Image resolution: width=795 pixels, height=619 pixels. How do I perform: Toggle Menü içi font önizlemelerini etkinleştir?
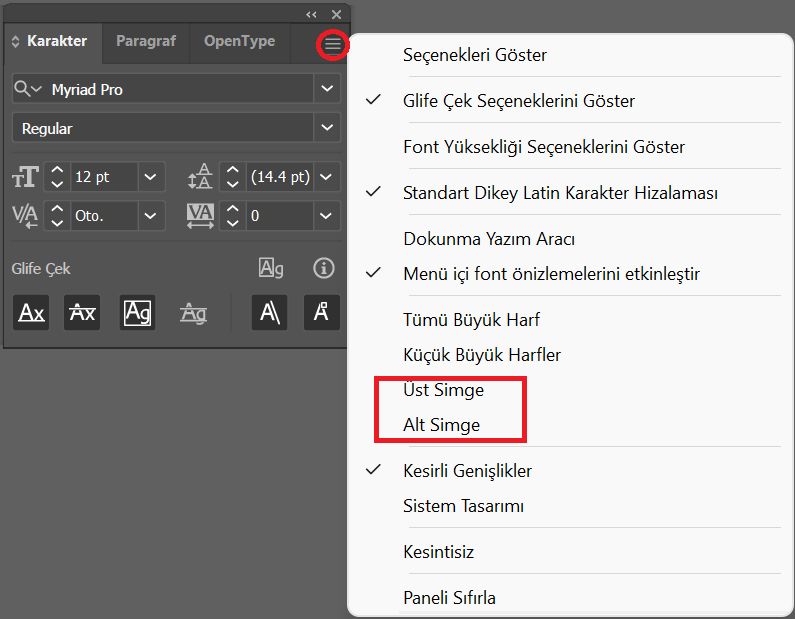[570, 274]
